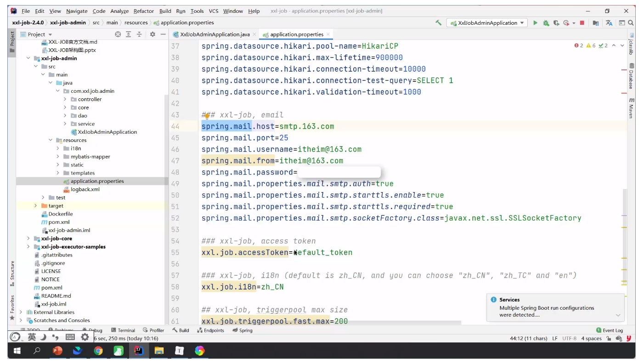This screenshot has width=644, height=363.
Task: Open the profiler run options dropdown arrow
Action: pos(573,23)
